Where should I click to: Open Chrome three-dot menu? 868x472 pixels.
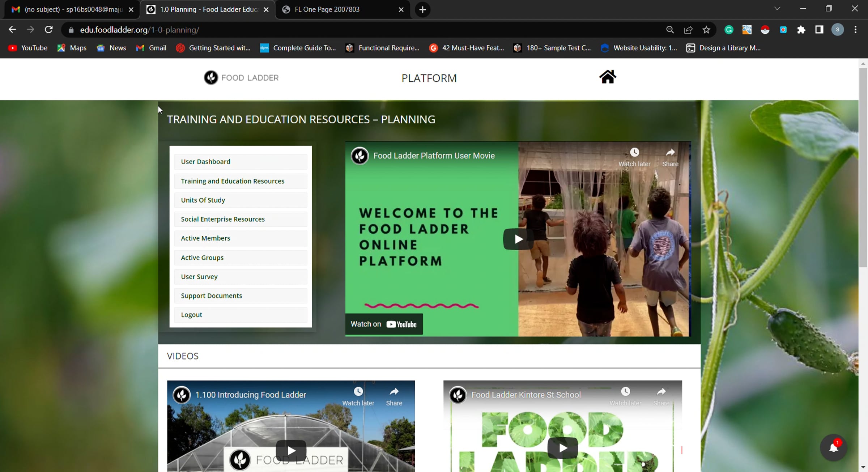855,30
